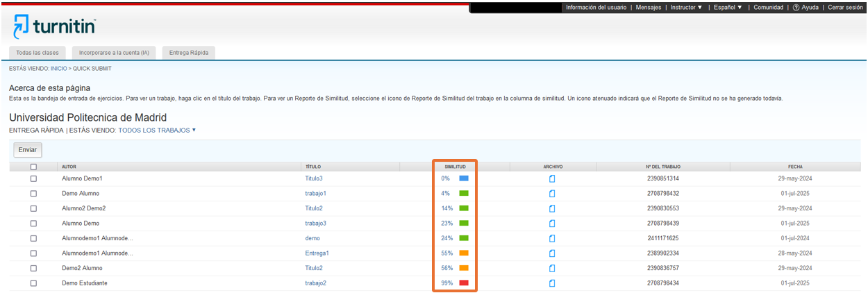
Task: Open file icon in the demo row
Action: point(552,238)
